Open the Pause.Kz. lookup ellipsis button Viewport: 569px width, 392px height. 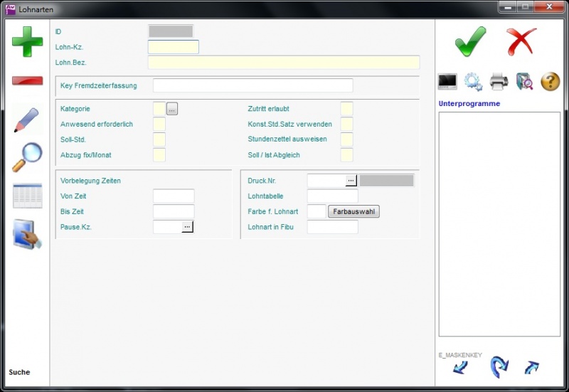(187, 227)
